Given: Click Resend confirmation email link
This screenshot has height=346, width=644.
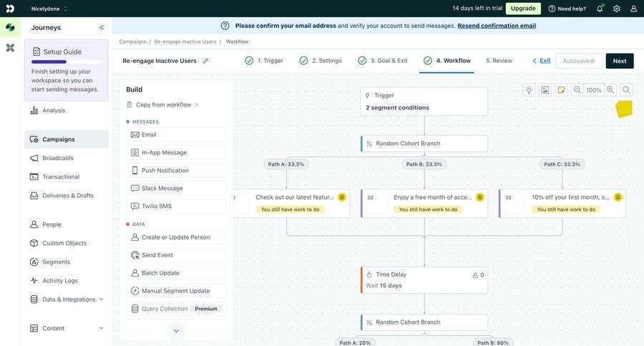Looking at the screenshot, I should pyautogui.click(x=497, y=26).
